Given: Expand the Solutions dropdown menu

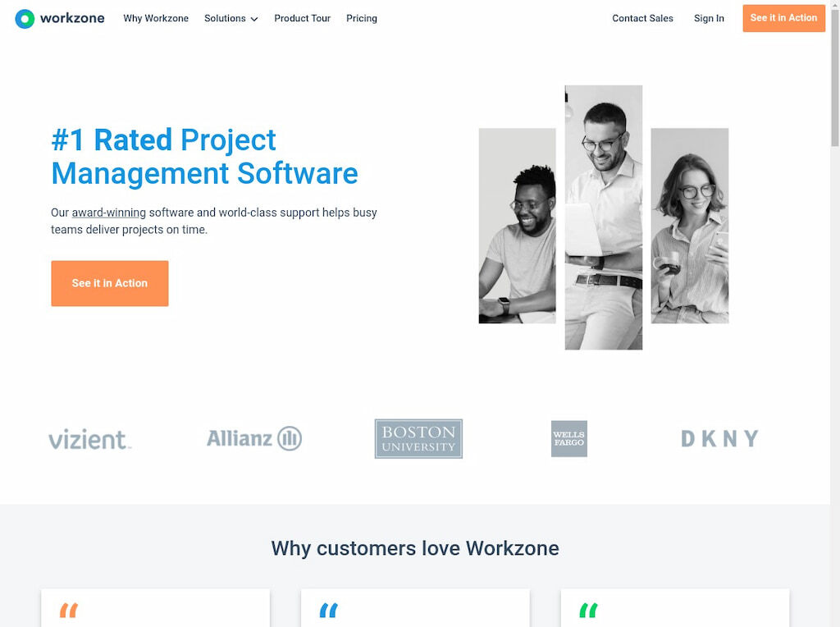Looking at the screenshot, I should (231, 18).
